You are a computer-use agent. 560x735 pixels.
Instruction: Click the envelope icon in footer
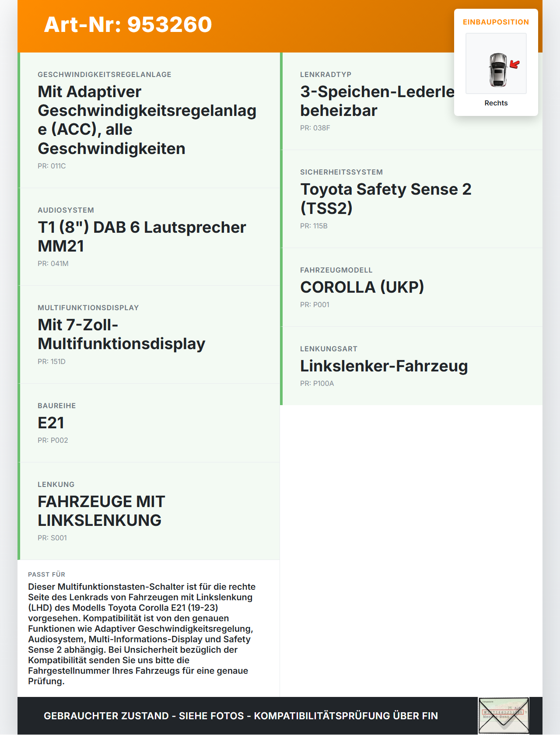click(x=504, y=716)
